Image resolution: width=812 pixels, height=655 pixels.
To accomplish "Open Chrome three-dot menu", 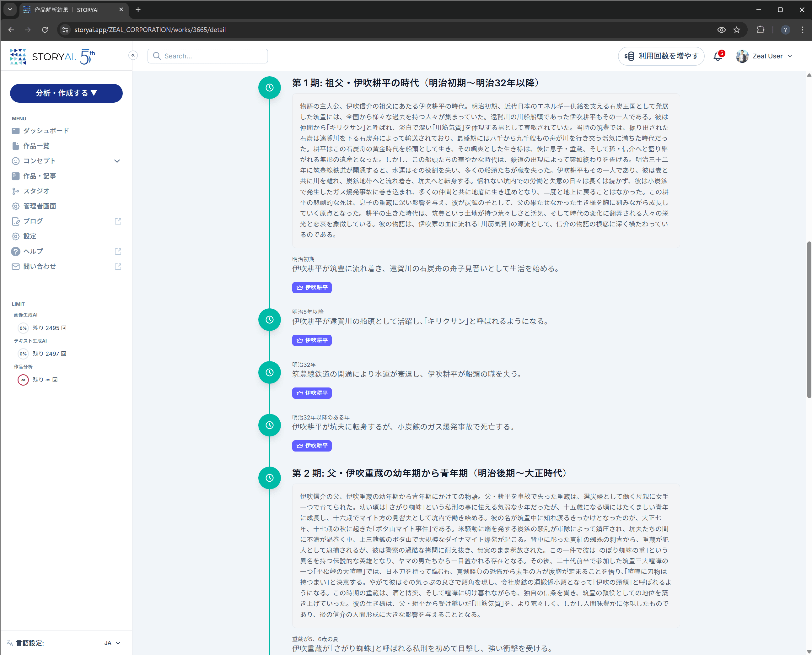I will pyautogui.click(x=803, y=30).
